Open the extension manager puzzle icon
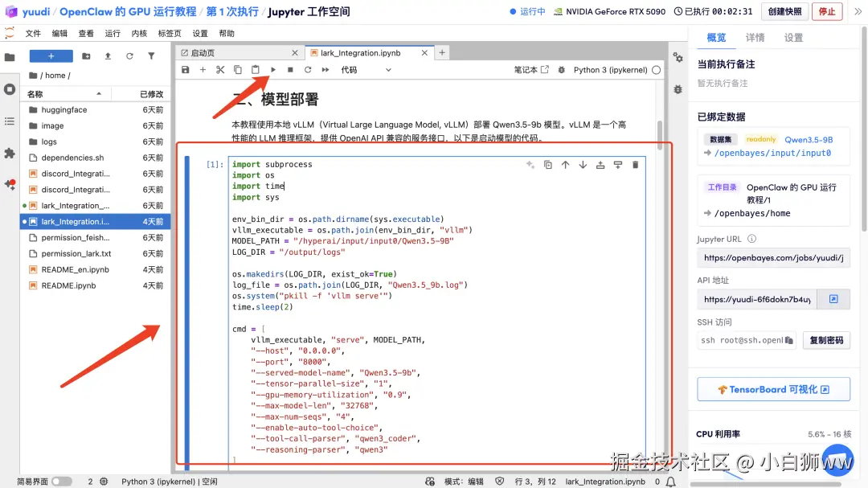 coord(10,153)
